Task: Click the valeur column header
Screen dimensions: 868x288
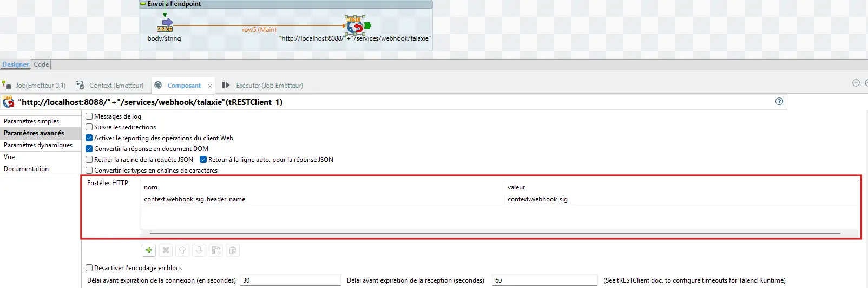Action: (681, 187)
